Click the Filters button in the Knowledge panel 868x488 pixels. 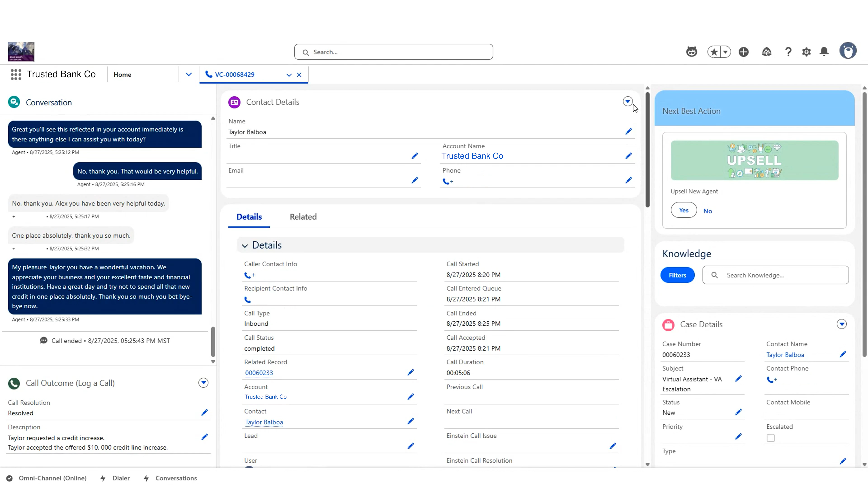pos(677,275)
